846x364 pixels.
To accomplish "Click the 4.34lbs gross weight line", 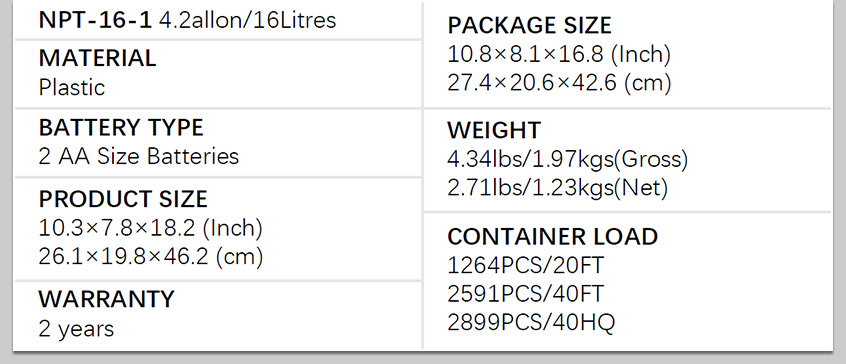I will point(568,159).
